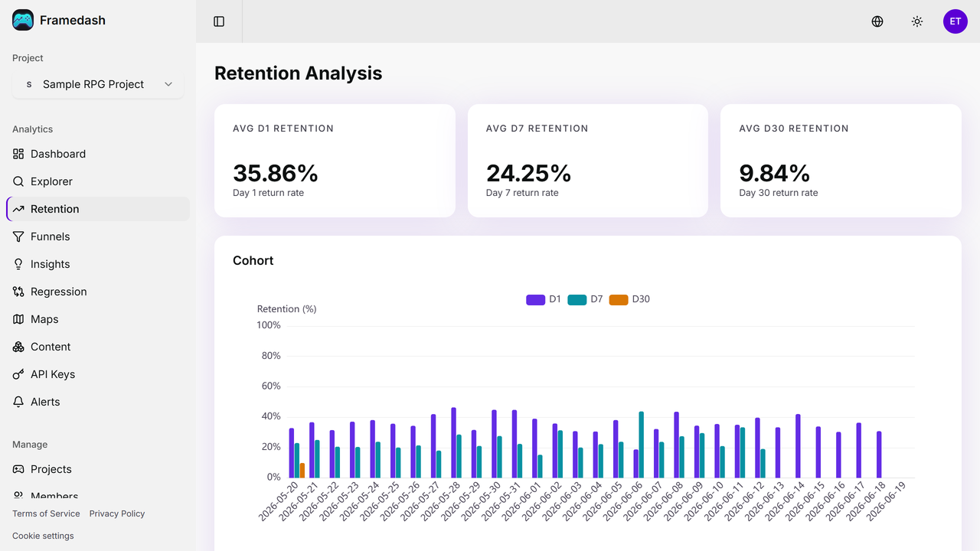Click the project selector chevron arrow
Viewport: 980px width, 551px height.
(x=168, y=84)
